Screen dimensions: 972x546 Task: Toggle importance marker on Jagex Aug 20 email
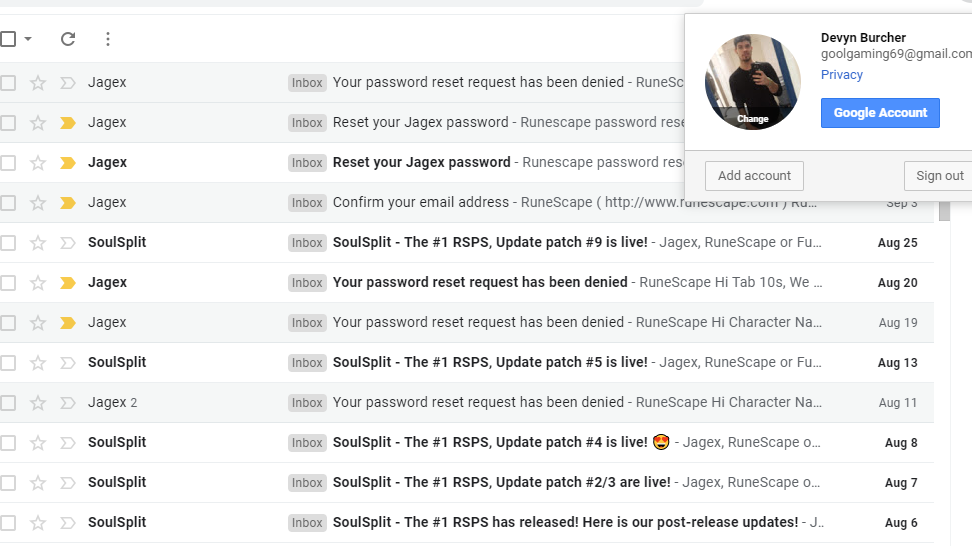point(68,283)
